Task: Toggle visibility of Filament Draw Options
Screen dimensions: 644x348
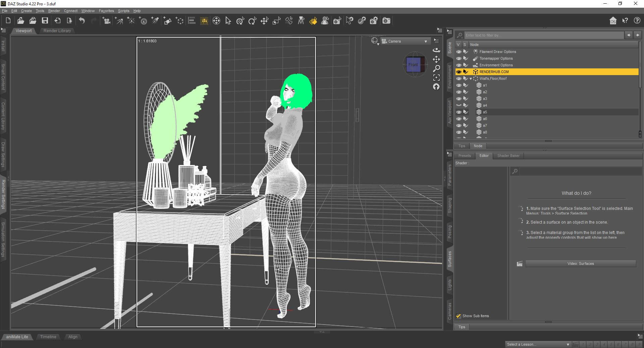Action: [x=459, y=52]
